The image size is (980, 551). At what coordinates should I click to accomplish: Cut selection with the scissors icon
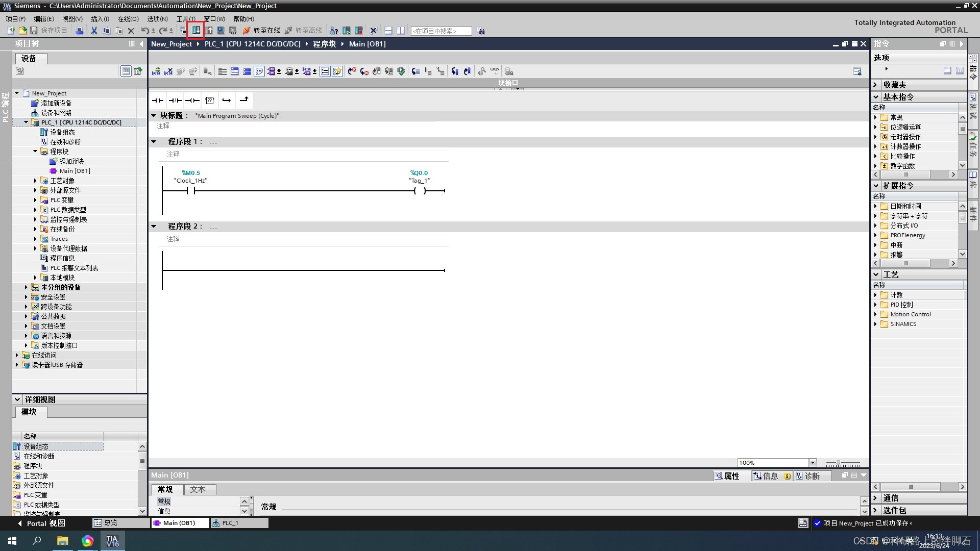point(94,31)
